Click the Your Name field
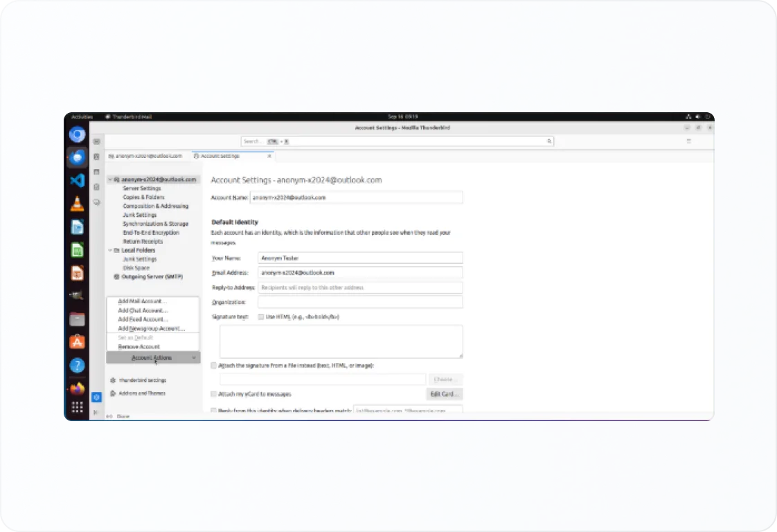Viewport: 777px width, 532px height. coord(360,258)
